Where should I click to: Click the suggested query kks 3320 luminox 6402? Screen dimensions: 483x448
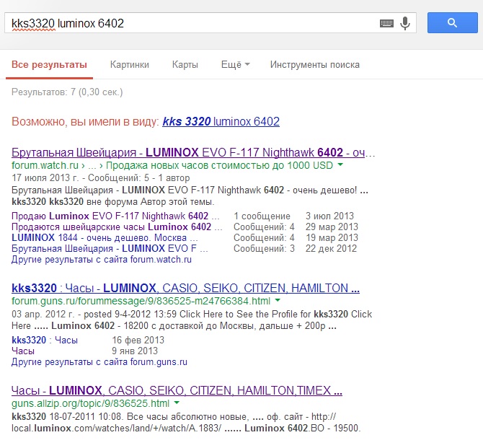[x=221, y=122]
